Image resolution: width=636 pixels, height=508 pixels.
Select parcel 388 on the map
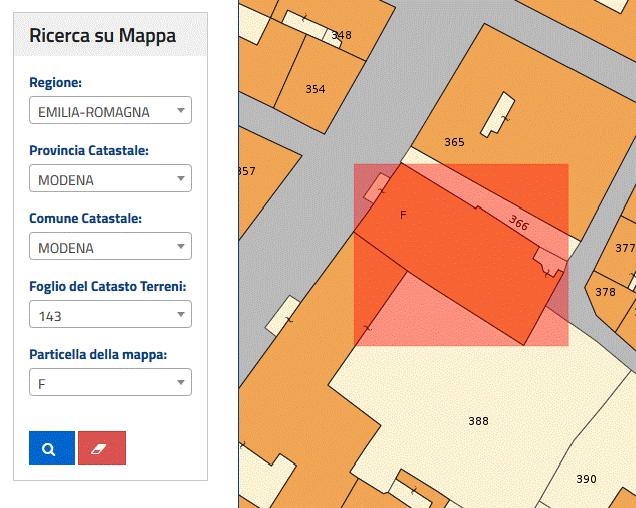[x=478, y=421]
